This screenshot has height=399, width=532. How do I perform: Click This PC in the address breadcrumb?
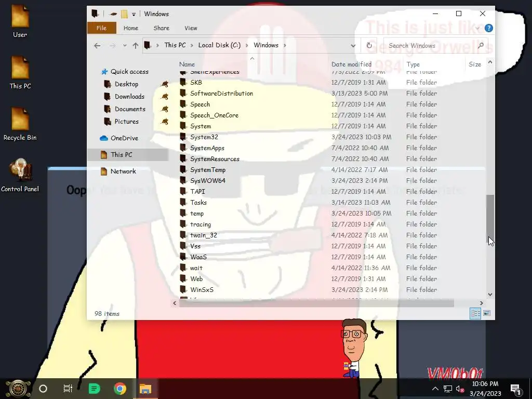(x=175, y=45)
